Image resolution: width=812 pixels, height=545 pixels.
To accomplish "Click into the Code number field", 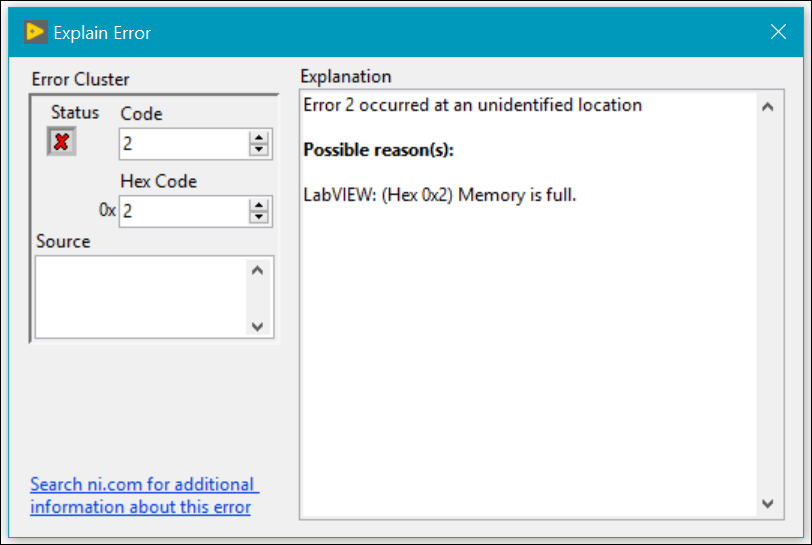I will [182, 144].
